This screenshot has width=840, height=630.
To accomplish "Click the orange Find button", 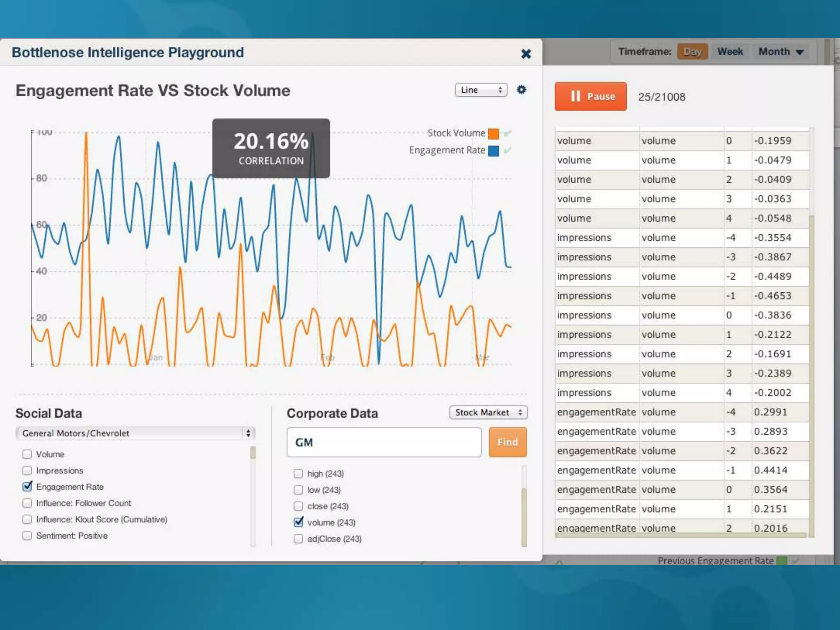I will click(507, 442).
